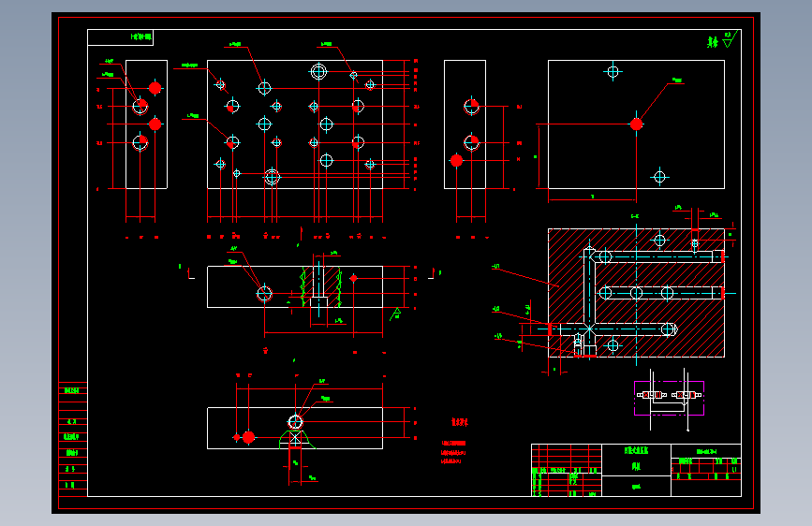Select the magenta-framed detail view

click(x=669, y=398)
